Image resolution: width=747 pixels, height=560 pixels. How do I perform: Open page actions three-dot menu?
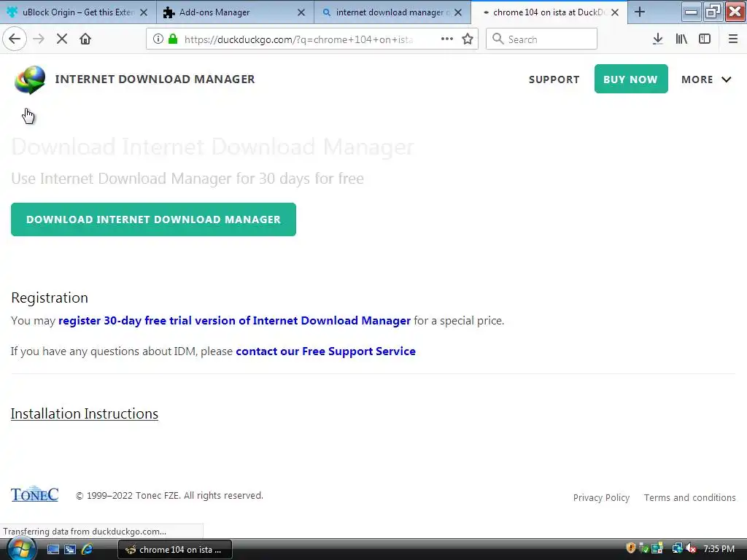click(447, 39)
